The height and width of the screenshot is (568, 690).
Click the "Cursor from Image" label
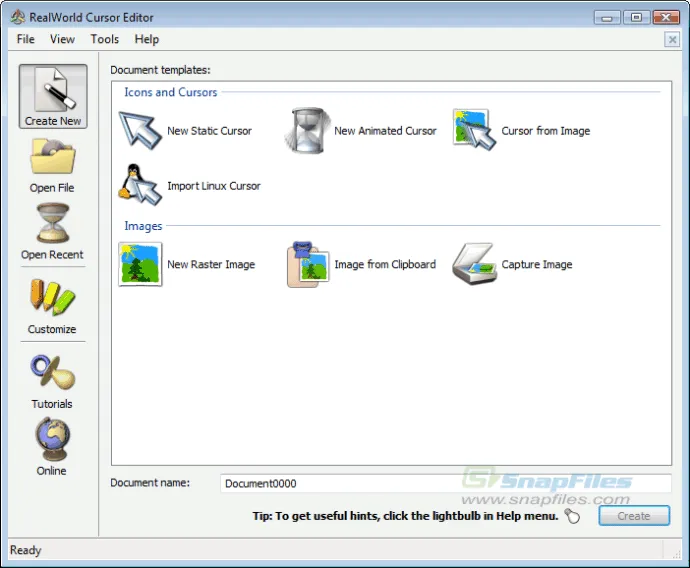(x=546, y=131)
